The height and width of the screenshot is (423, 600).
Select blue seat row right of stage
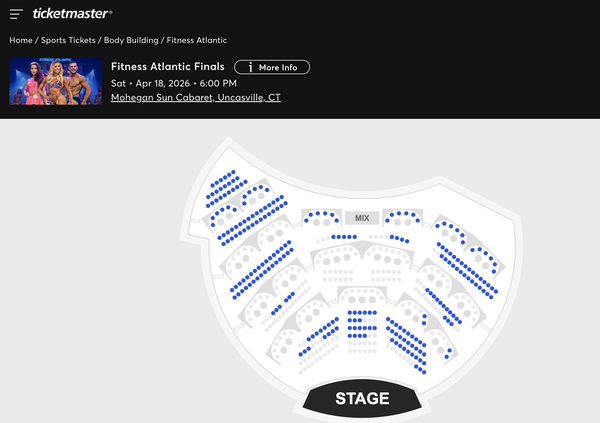coord(408,340)
